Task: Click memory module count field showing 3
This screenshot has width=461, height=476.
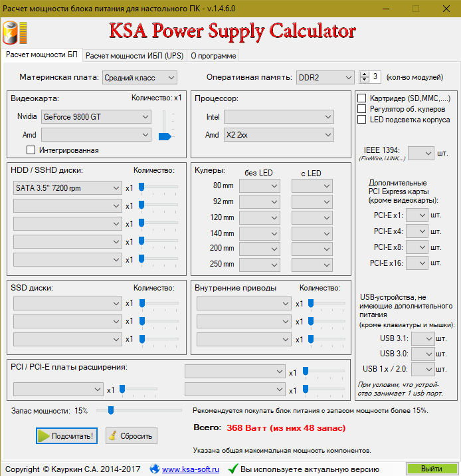Action: pyautogui.click(x=375, y=77)
